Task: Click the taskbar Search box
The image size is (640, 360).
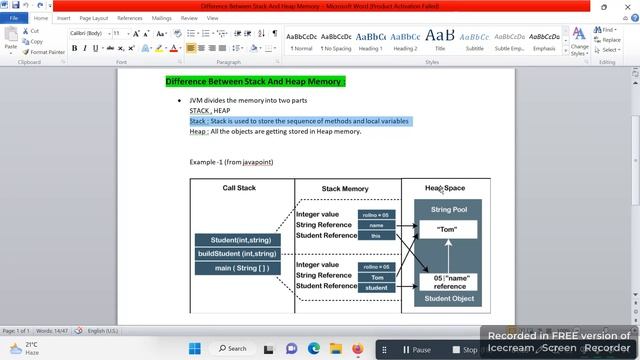Action: [233, 349]
